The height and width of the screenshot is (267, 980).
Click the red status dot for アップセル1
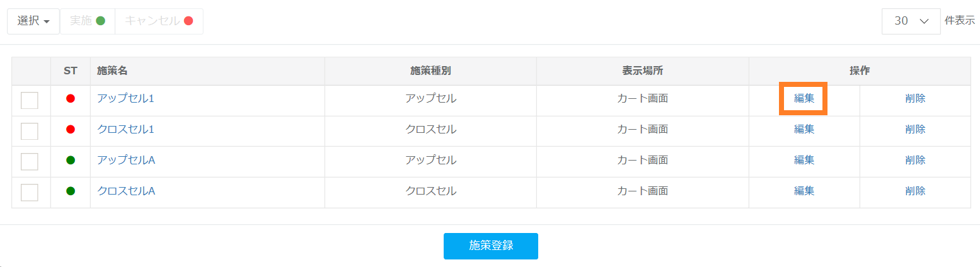pos(71,99)
